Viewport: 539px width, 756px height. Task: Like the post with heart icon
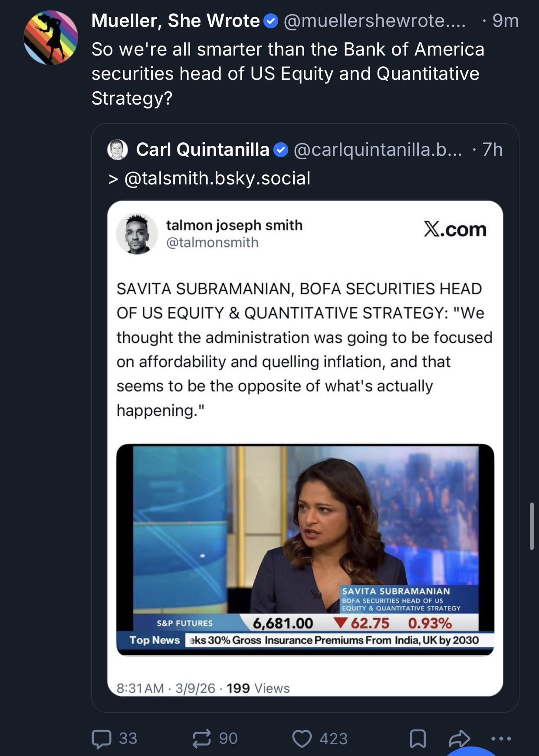pos(302,739)
